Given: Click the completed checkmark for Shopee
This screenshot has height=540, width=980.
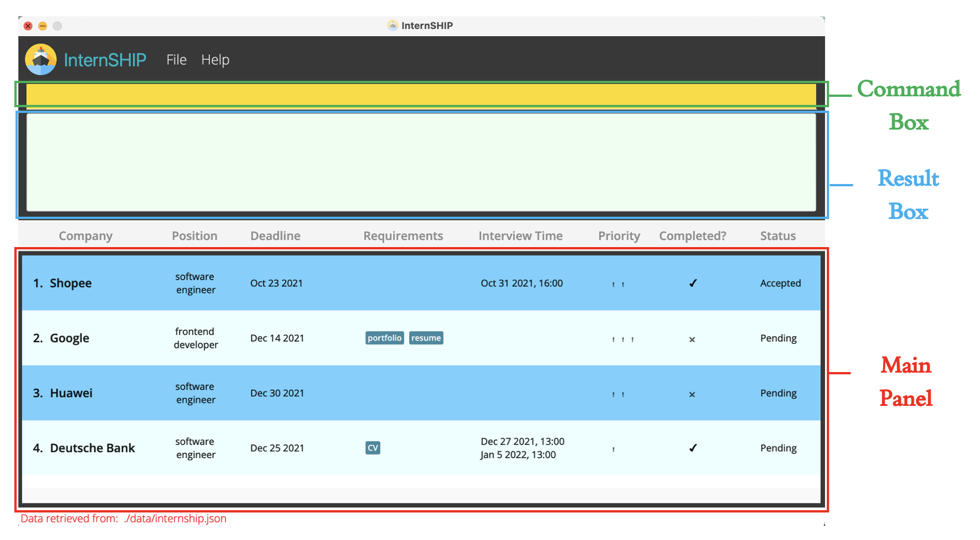Looking at the screenshot, I should click(x=693, y=283).
